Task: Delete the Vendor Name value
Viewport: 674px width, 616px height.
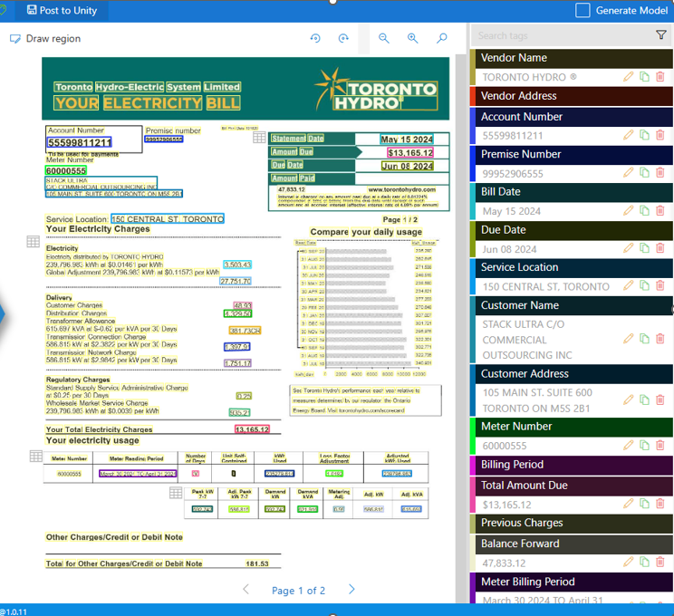Action: pyautogui.click(x=660, y=77)
